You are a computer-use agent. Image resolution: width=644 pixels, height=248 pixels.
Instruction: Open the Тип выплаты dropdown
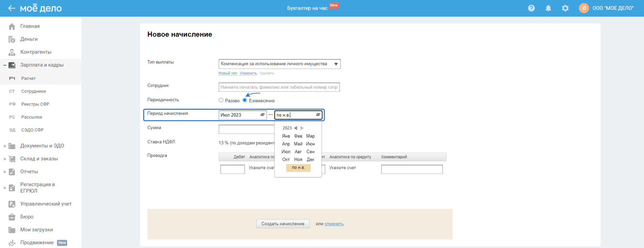point(279,64)
